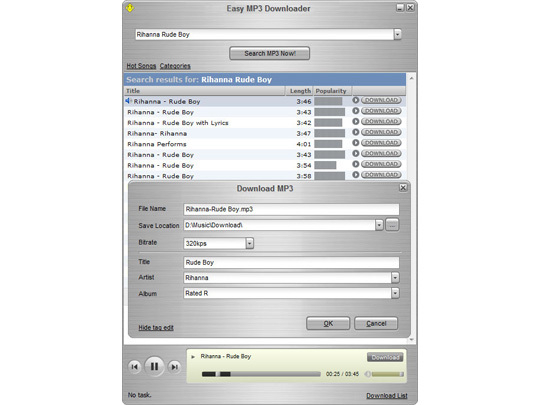Screen dimensions: 540x405
Task: Skip to previous track in player
Action: point(135,367)
